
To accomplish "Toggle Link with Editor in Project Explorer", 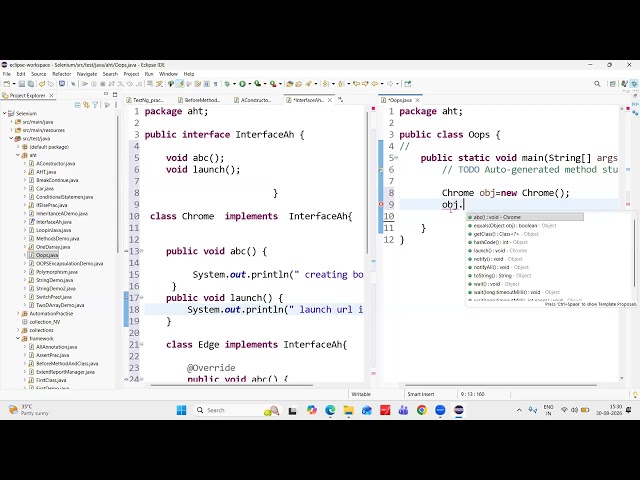I will point(86,105).
